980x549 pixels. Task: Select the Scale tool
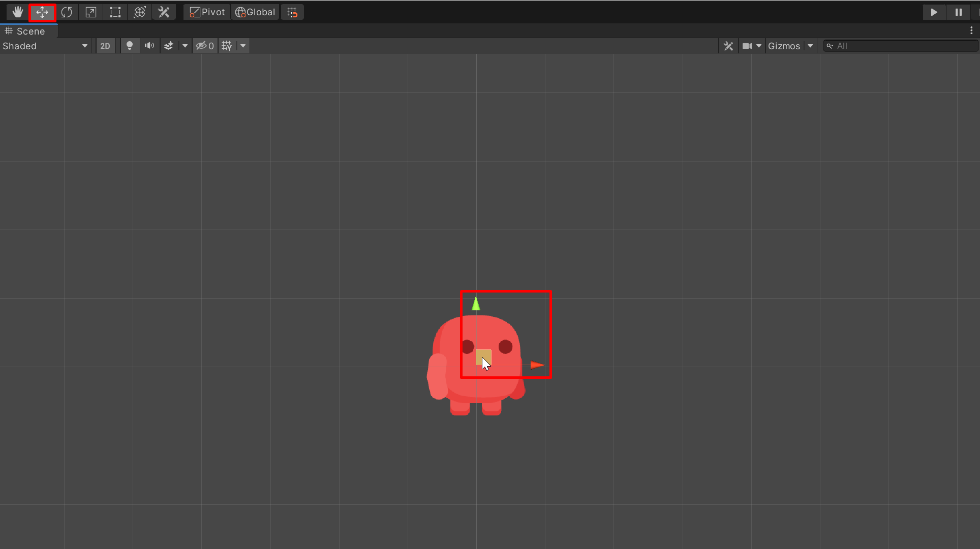(x=91, y=12)
